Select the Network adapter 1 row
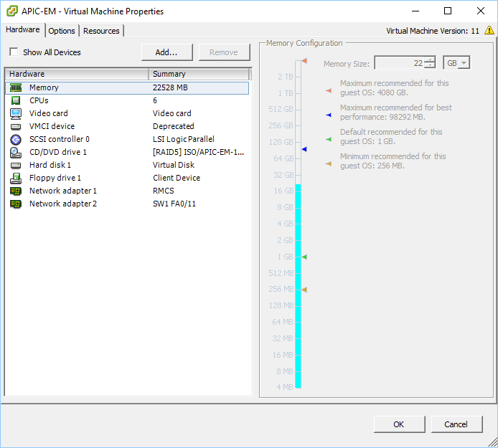 click(127, 191)
